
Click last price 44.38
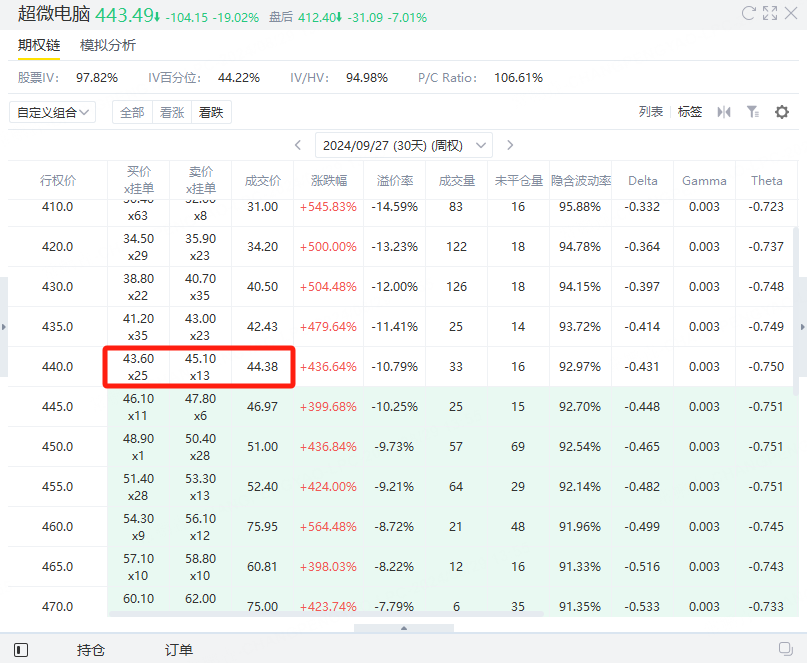(262, 367)
